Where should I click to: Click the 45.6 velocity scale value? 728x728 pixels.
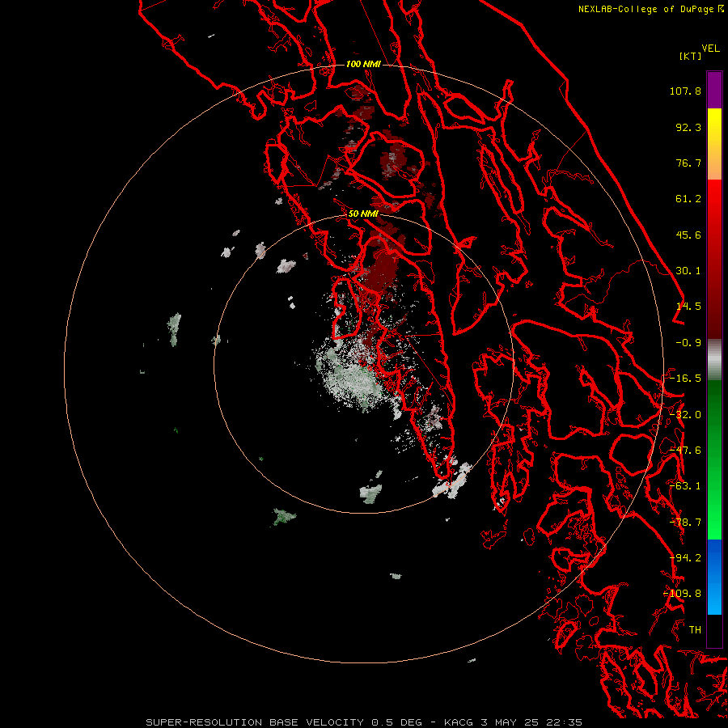688,235
